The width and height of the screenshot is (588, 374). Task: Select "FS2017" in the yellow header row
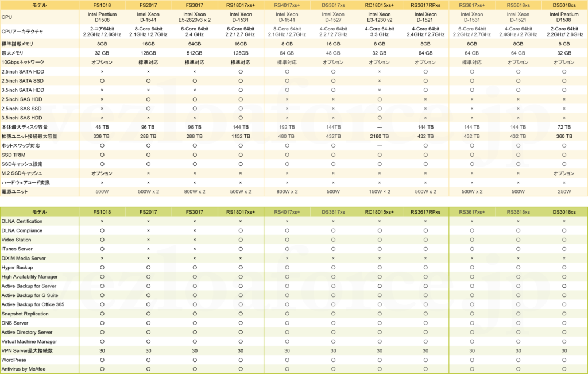point(148,5)
